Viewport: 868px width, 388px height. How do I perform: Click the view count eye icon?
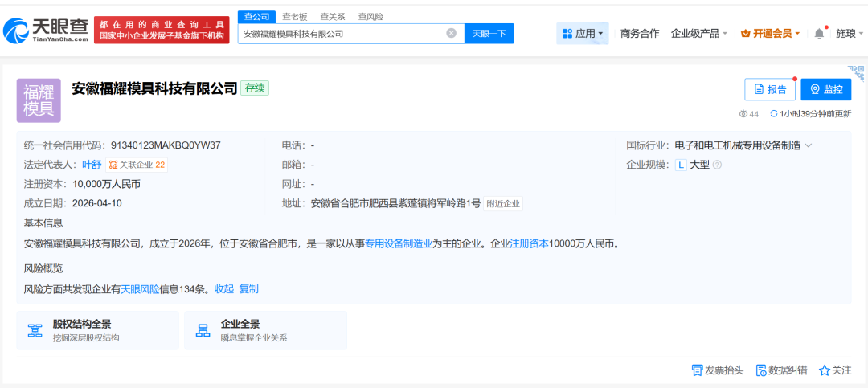pos(743,114)
